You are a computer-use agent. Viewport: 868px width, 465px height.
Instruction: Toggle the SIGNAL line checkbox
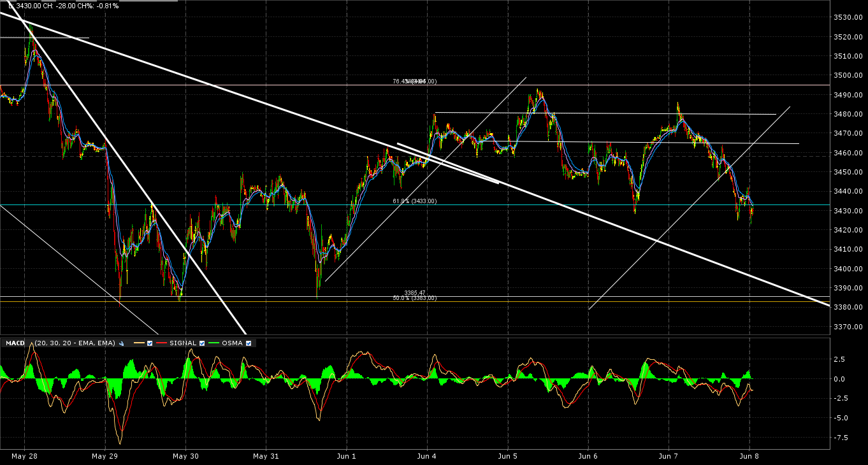202,344
